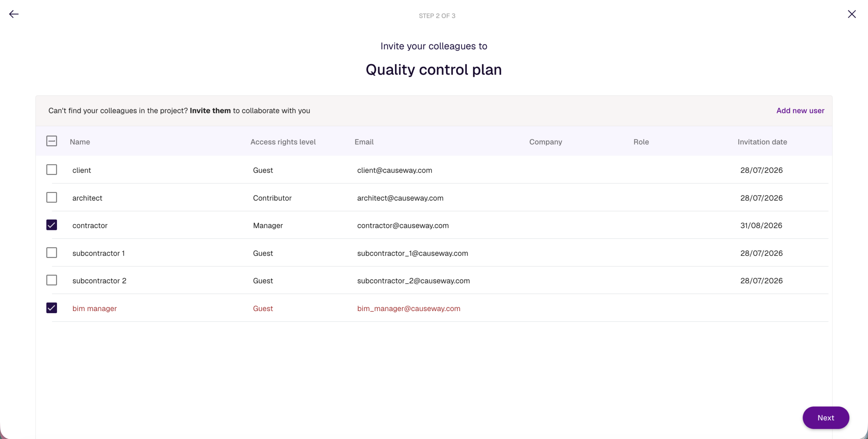The height and width of the screenshot is (439, 868).
Task: Click subcontractor_1@causeway.com email
Action: tap(412, 253)
